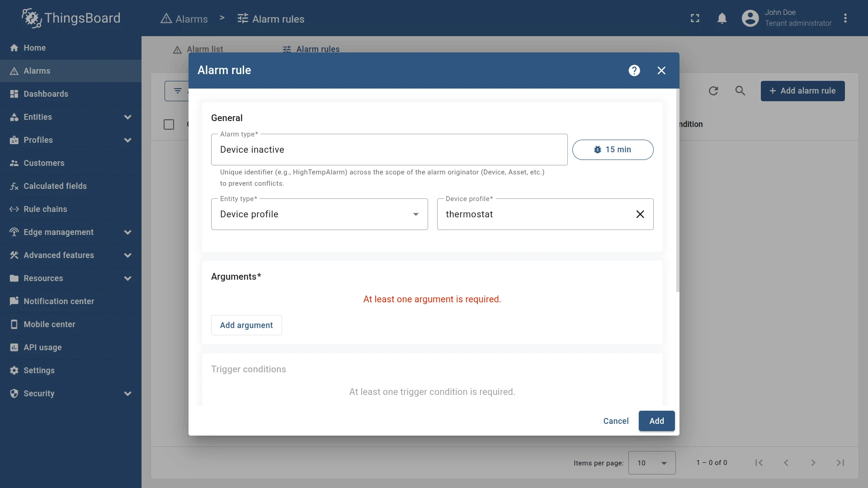Image resolution: width=868 pixels, height=488 pixels.
Task: Open John Doe user avatar
Action: [x=750, y=18]
